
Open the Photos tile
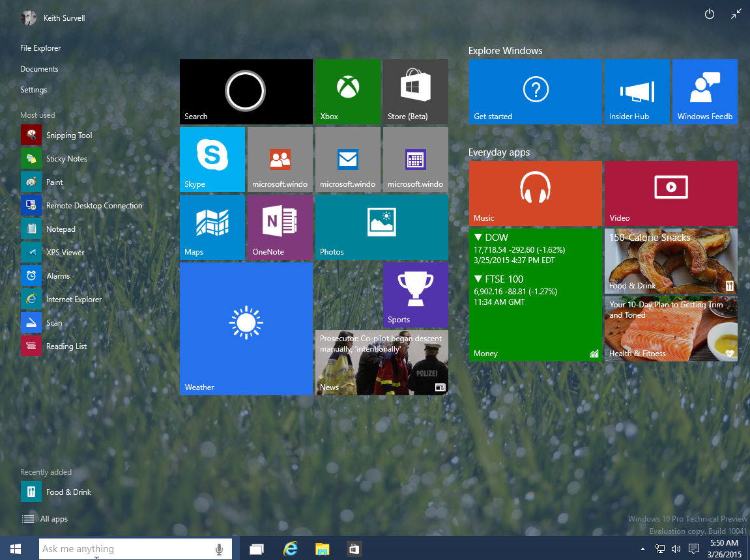click(382, 227)
